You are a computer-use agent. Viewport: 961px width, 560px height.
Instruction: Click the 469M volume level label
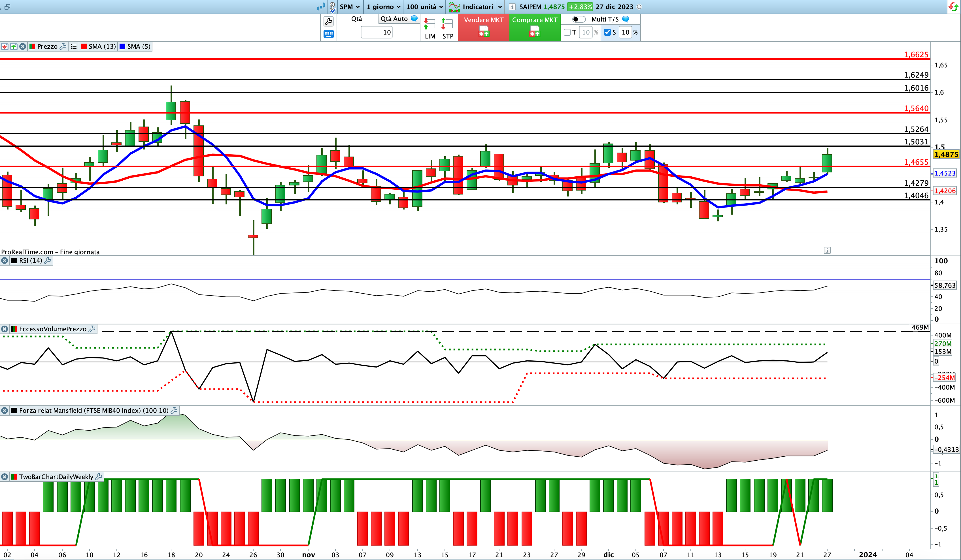pos(920,327)
